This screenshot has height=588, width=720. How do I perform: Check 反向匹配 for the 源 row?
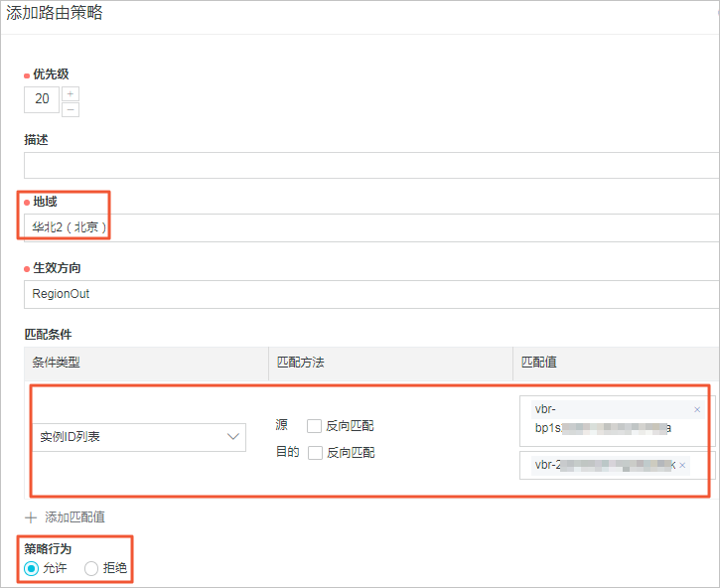click(x=314, y=426)
